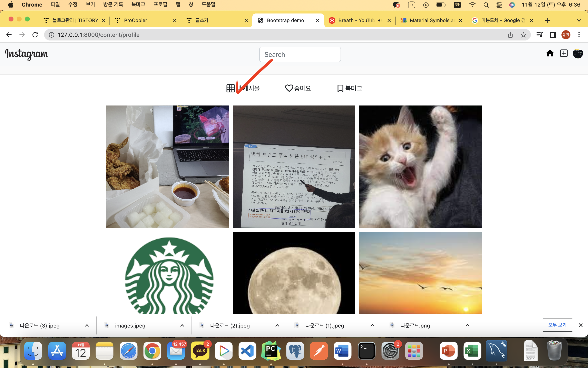Open the surprised kitten photo
The image size is (588, 368).
(420, 167)
